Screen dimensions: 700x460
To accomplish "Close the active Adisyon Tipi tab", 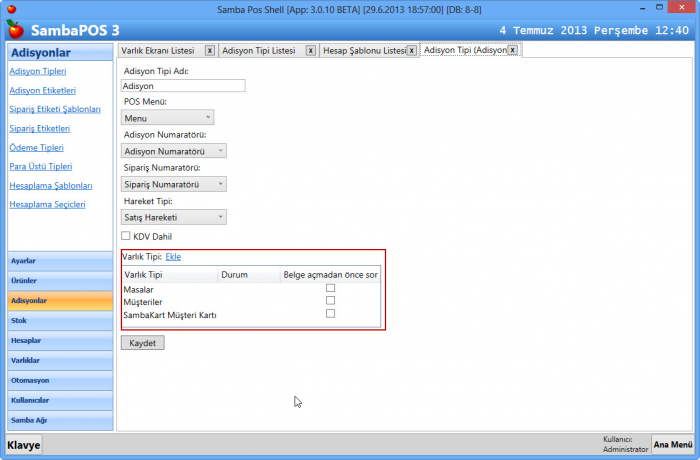I will coord(512,49).
